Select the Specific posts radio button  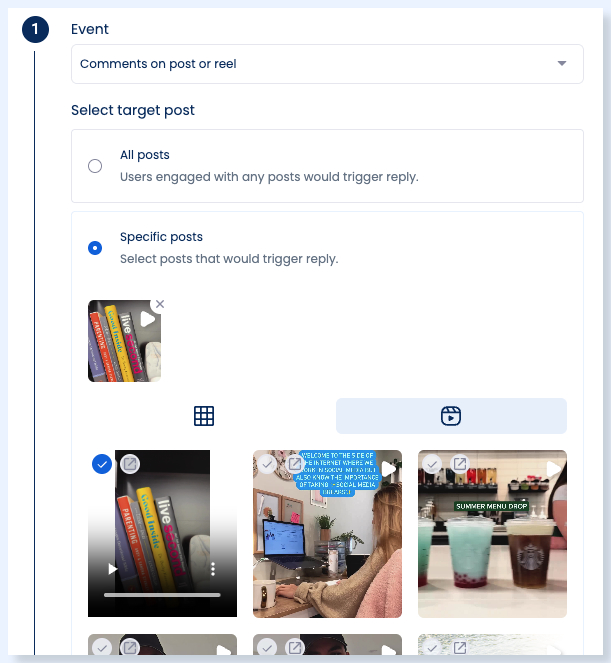[95, 248]
